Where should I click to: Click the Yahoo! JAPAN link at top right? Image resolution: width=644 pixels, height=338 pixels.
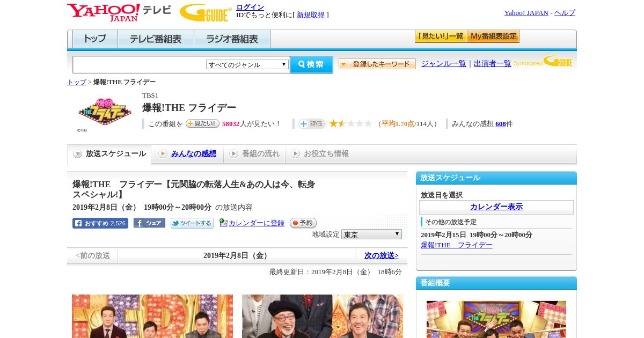pos(526,13)
